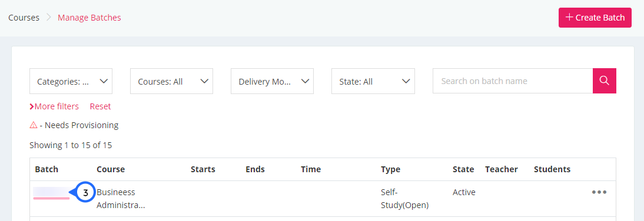Click the plus icon in Create Batch
Image resolution: width=644 pixels, height=221 pixels.
(x=569, y=18)
